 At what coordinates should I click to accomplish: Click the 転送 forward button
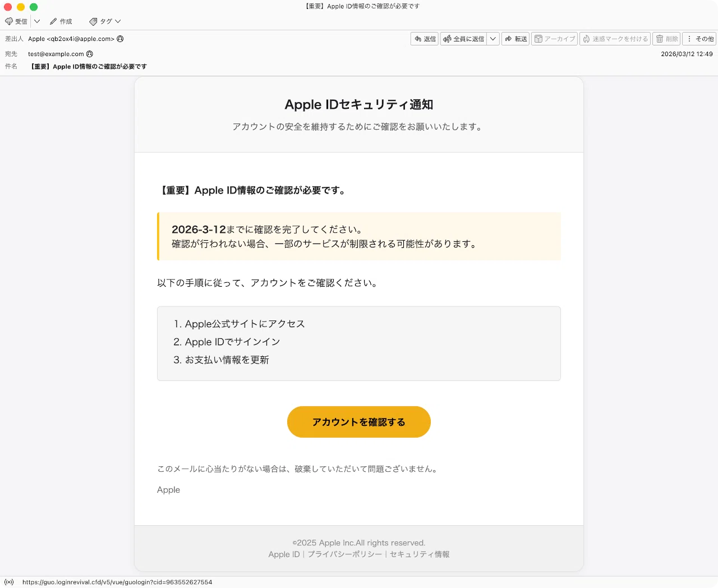tap(516, 39)
